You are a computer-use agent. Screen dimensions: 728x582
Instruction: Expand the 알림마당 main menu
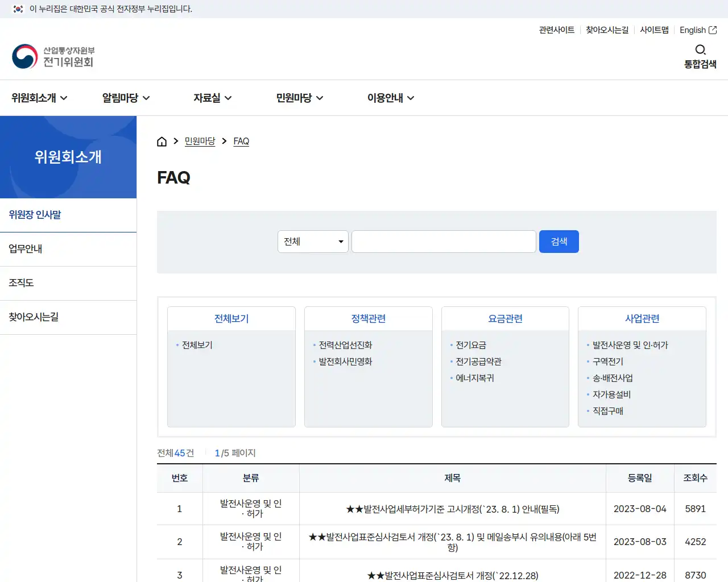pyautogui.click(x=126, y=98)
